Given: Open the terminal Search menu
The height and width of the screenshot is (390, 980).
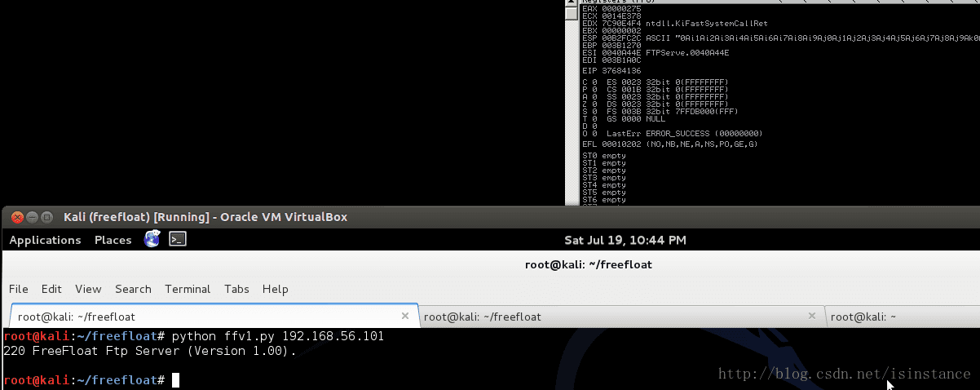Looking at the screenshot, I should tap(133, 289).
